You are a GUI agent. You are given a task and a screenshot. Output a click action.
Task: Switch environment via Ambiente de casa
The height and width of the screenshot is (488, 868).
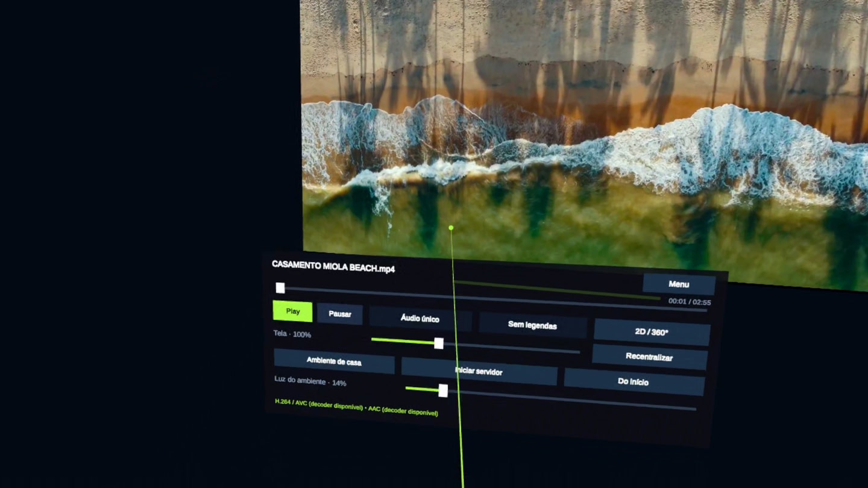coord(334,361)
